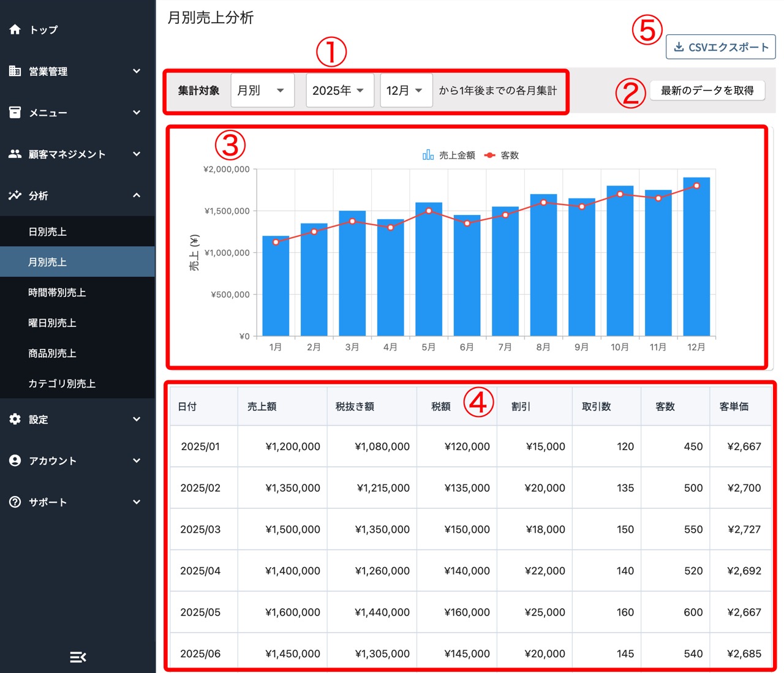This screenshot has height=673, width=784.
Task: Click the user circle icon for アカウント
Action: (15, 461)
